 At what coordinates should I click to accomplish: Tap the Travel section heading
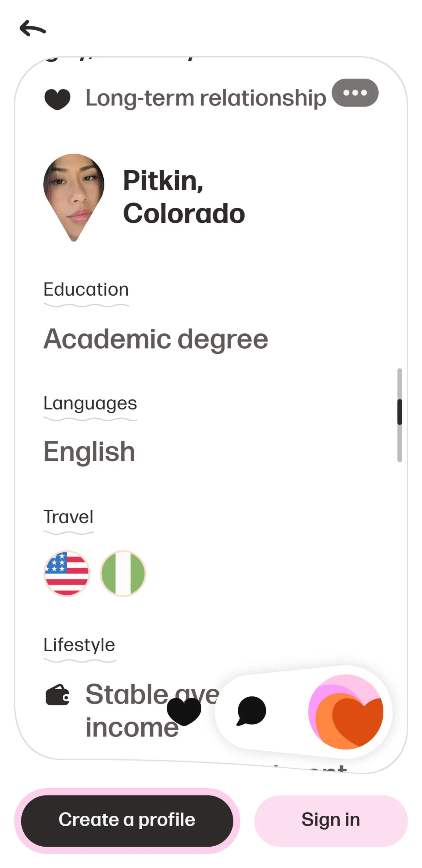pos(68,516)
